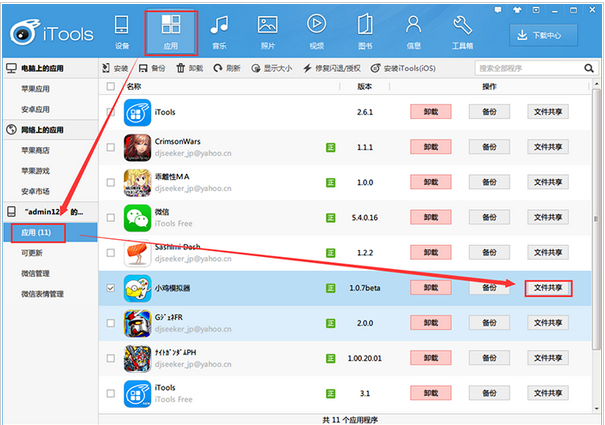The width and height of the screenshot is (605, 425).
Task: Uninstall iTools 2.6.1 via 卸载
Action: [x=431, y=112]
